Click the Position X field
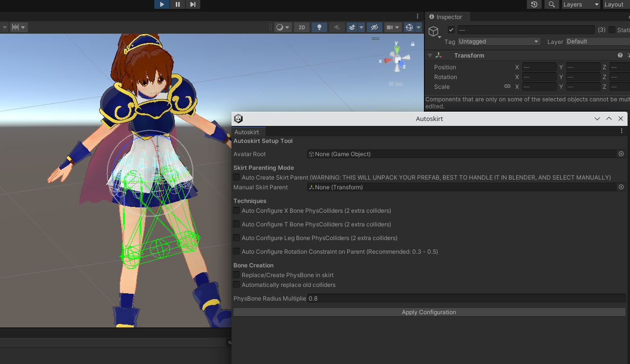This screenshot has width=630, height=364. tap(539, 67)
